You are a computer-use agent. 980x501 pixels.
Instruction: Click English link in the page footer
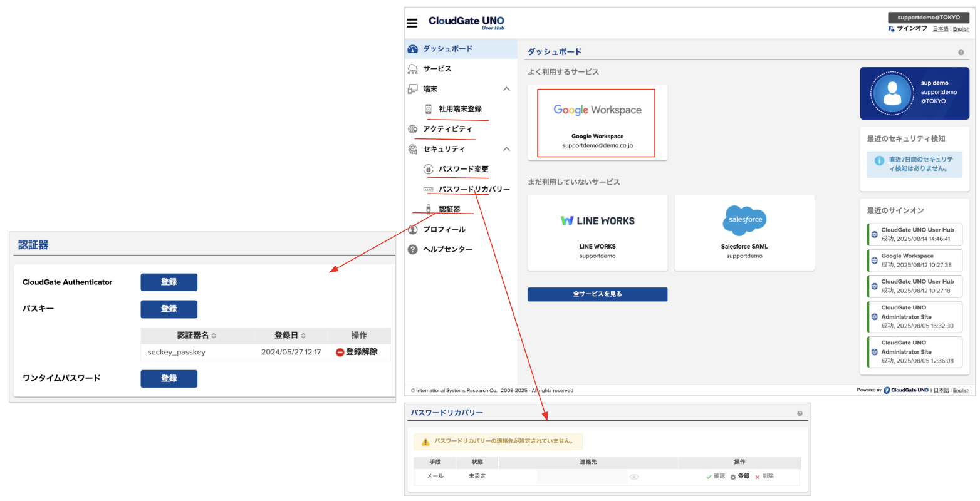pyautogui.click(x=961, y=390)
